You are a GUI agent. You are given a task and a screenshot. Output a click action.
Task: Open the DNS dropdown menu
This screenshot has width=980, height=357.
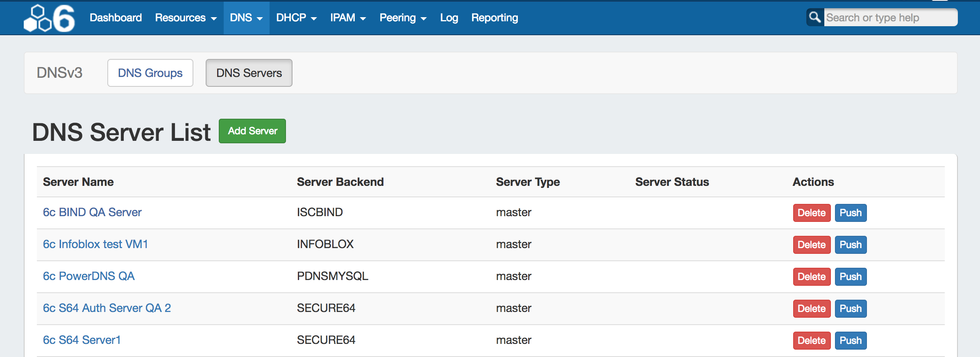click(x=246, y=18)
